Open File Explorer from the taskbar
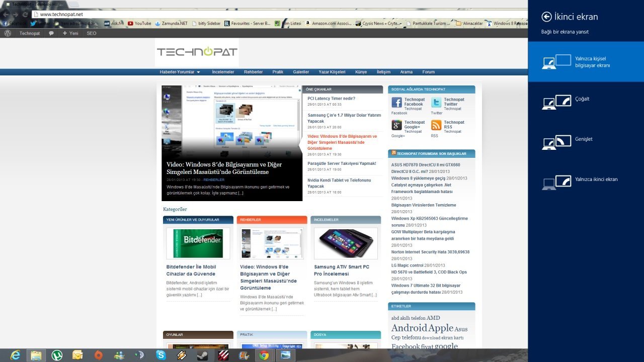644x362 pixels. click(36, 355)
